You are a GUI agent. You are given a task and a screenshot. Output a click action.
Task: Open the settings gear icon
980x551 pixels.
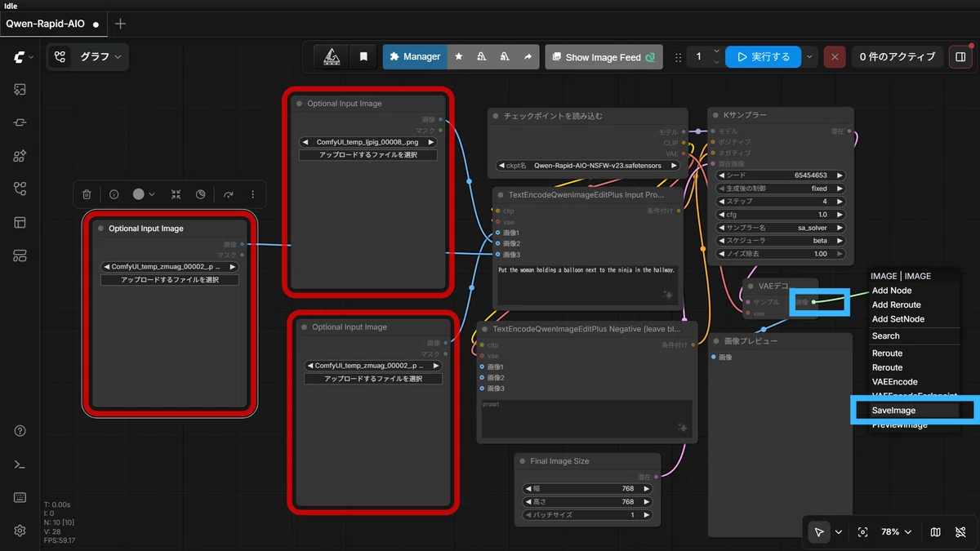point(20,531)
